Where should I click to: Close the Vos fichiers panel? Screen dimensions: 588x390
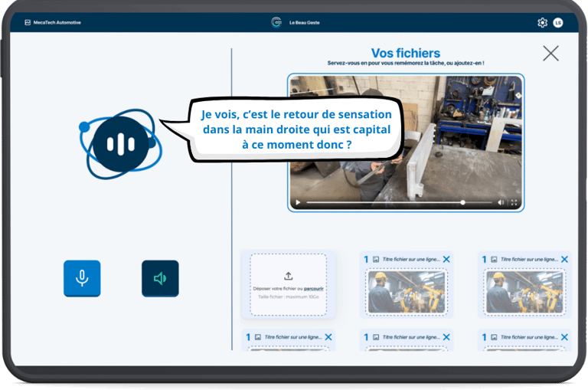point(551,54)
